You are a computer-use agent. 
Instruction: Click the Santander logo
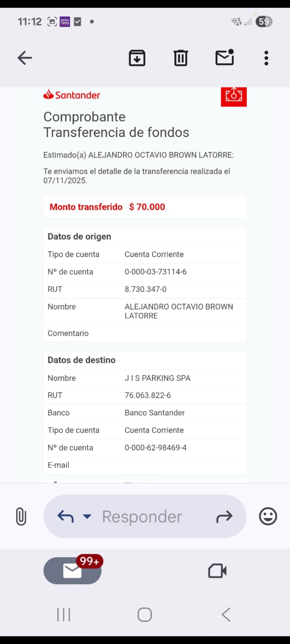[72, 95]
